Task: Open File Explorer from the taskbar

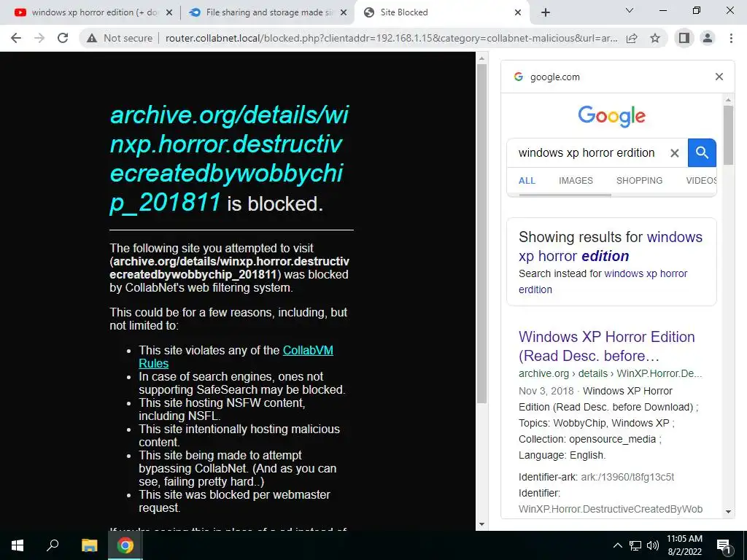Action: click(x=89, y=545)
